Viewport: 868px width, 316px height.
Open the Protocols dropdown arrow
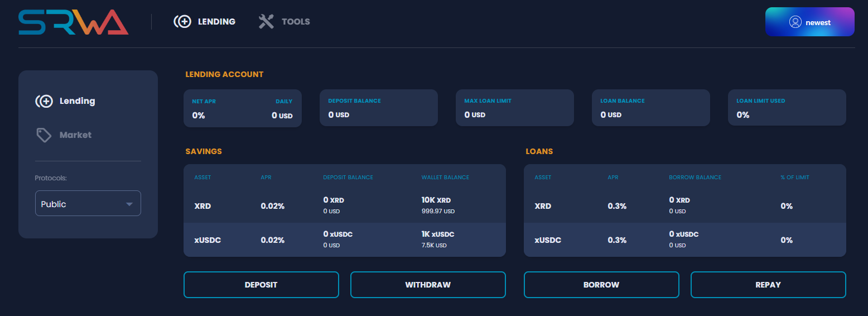click(x=129, y=204)
